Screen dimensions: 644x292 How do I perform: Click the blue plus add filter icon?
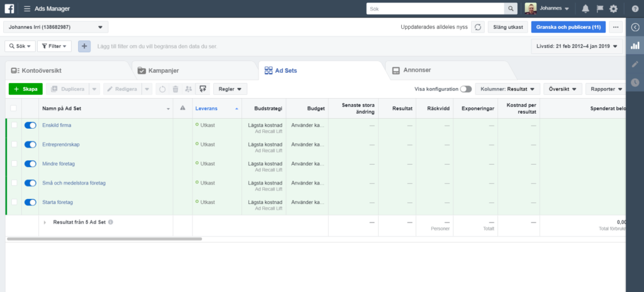84,46
